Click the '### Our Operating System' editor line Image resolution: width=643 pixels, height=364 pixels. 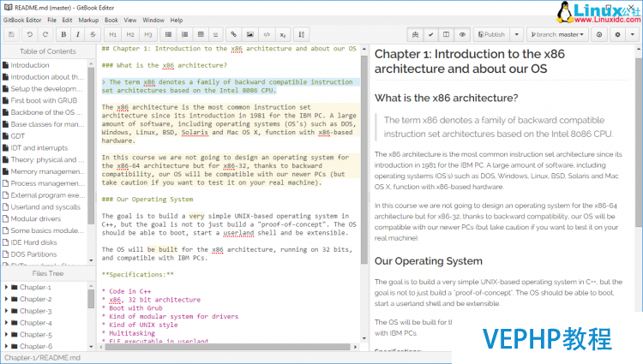point(147,200)
